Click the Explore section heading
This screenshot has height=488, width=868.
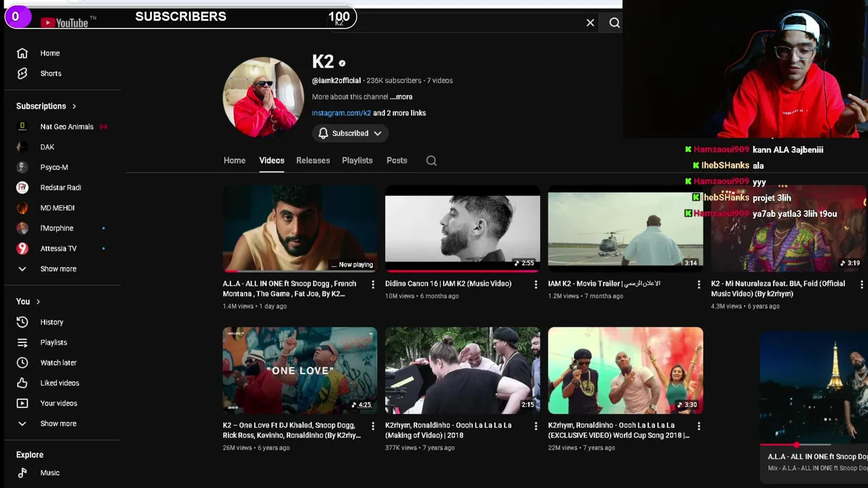click(30, 455)
